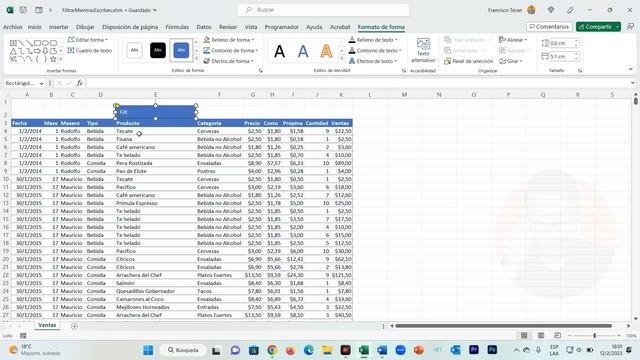Open the Archivo menu
The image size is (640, 360).
(x=13, y=27)
